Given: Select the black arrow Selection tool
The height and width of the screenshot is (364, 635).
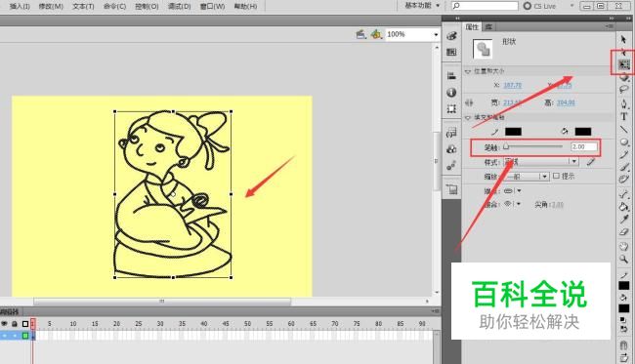Looking at the screenshot, I should pos(623,39).
